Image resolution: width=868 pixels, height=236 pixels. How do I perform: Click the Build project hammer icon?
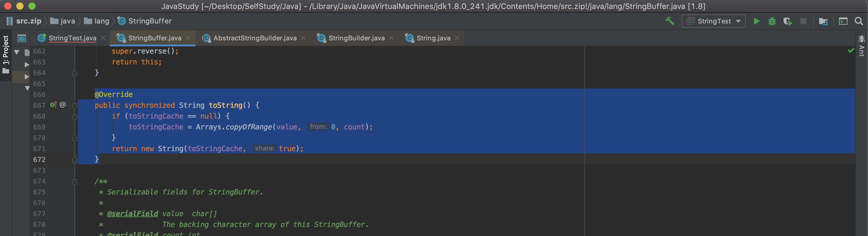[x=670, y=21]
